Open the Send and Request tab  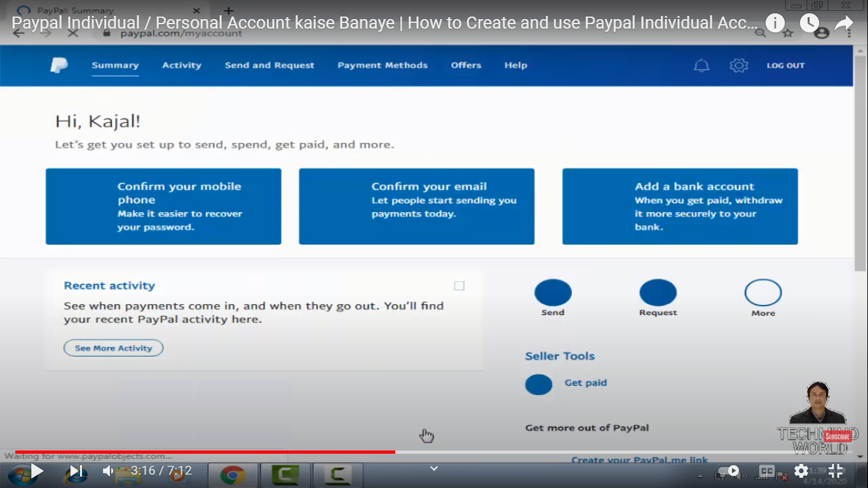pos(269,65)
